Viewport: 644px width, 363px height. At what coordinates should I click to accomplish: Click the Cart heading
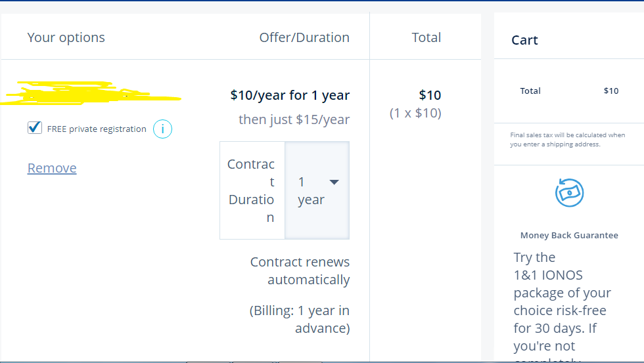pyautogui.click(x=524, y=40)
